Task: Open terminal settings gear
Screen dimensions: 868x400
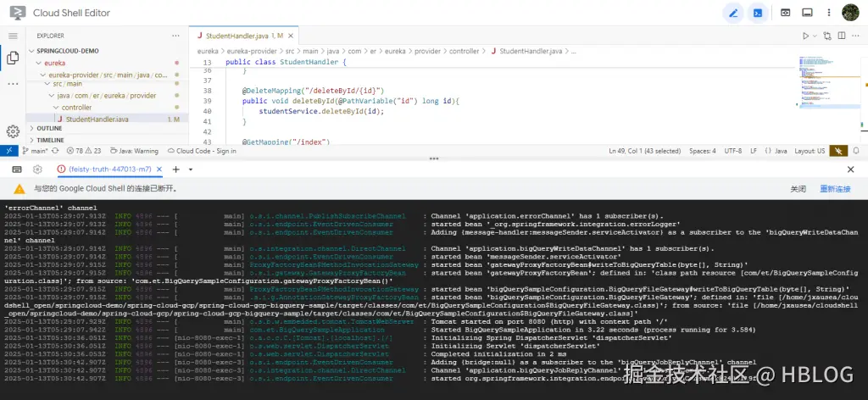Action: coord(37,169)
